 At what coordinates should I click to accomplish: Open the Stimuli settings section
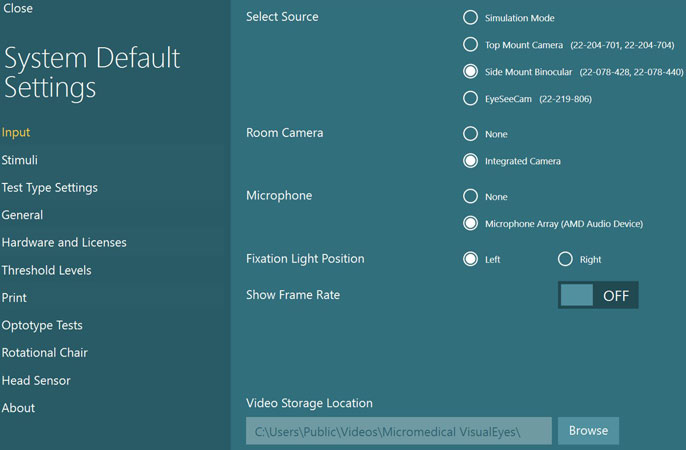[x=20, y=160]
